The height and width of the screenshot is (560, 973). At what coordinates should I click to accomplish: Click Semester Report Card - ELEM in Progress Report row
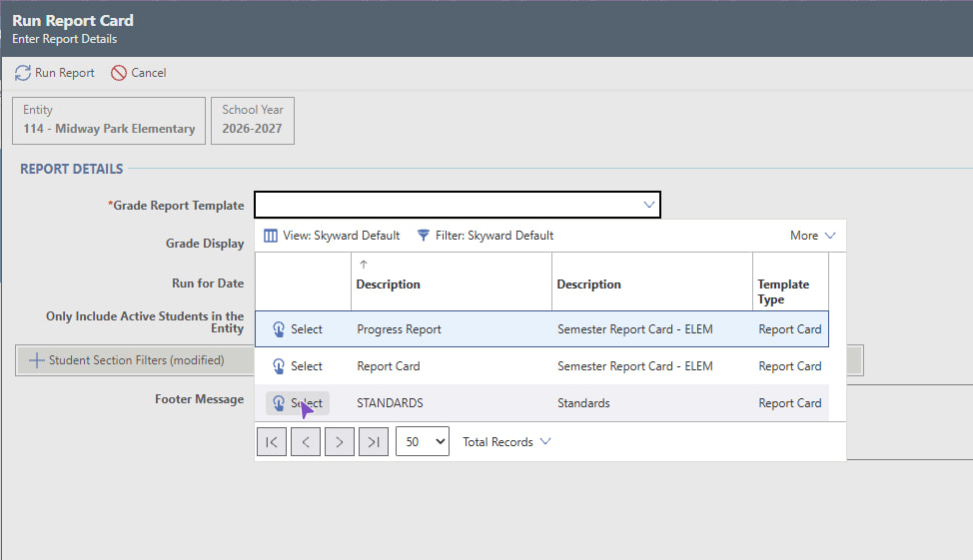pyautogui.click(x=634, y=329)
